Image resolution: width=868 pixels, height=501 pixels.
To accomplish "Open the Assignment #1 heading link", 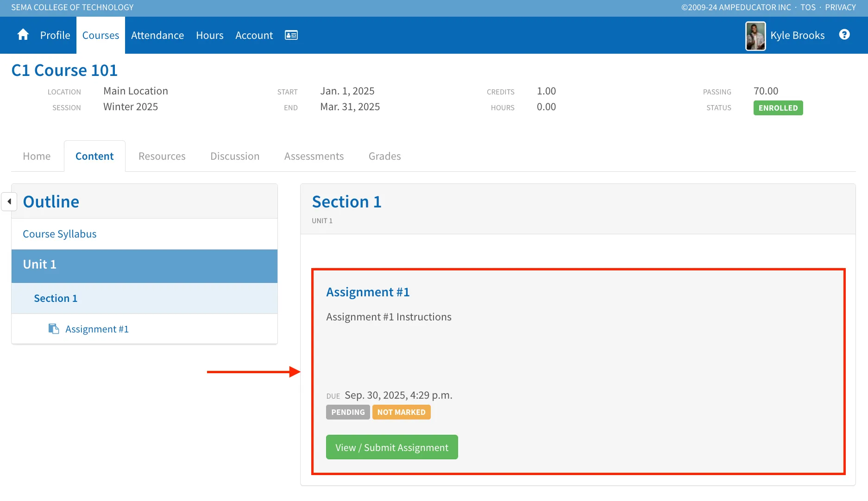I will click(368, 292).
